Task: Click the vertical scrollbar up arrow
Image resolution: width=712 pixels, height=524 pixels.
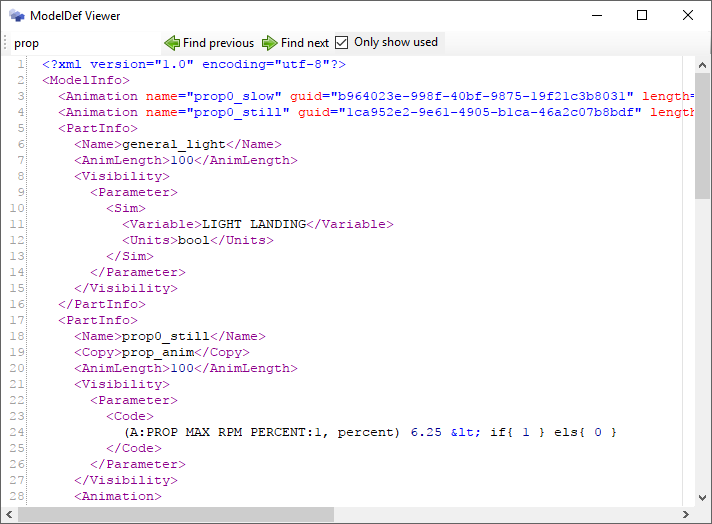Action: point(702,65)
